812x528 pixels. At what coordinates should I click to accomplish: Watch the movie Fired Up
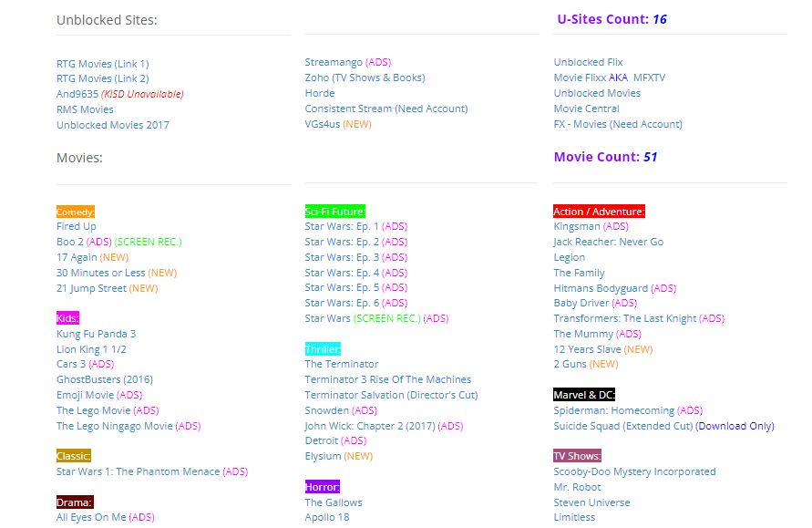click(x=77, y=226)
